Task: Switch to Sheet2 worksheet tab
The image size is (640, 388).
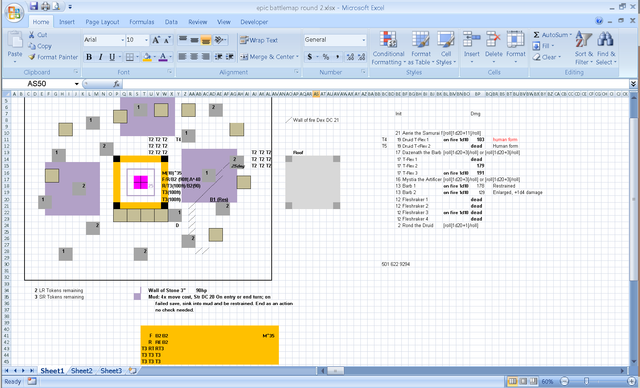Action: coord(82,370)
